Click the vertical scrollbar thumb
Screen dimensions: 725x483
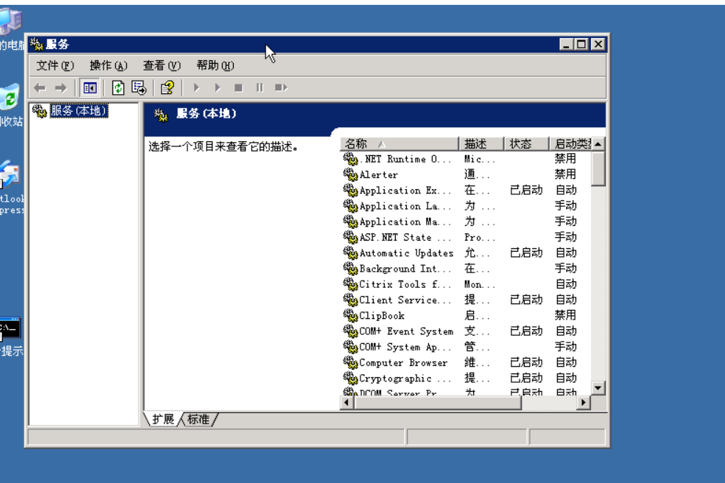coord(598,169)
